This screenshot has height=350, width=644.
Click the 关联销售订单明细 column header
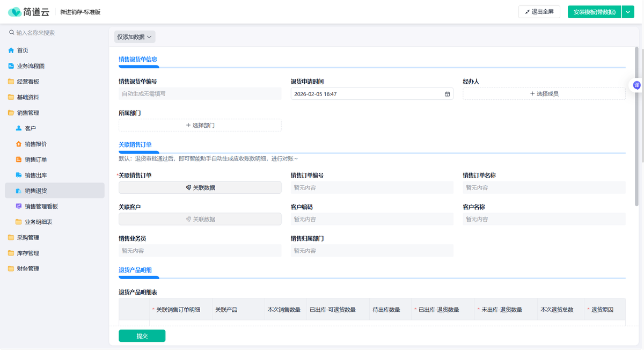(x=180, y=310)
